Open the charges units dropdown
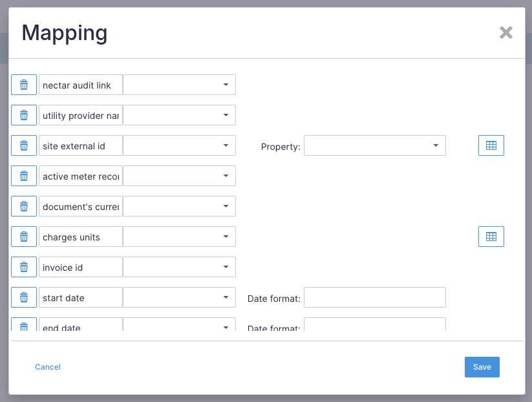The height and width of the screenshot is (402, 532). [179, 237]
